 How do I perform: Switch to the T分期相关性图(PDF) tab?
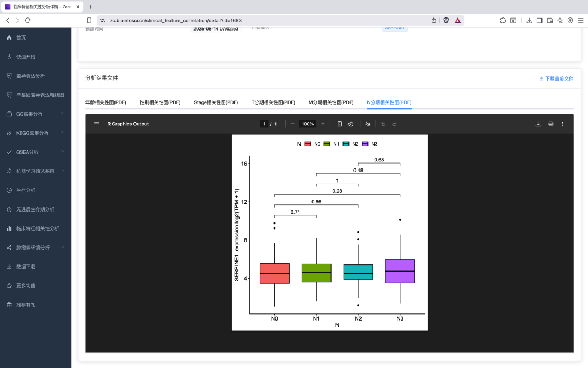pos(273,102)
